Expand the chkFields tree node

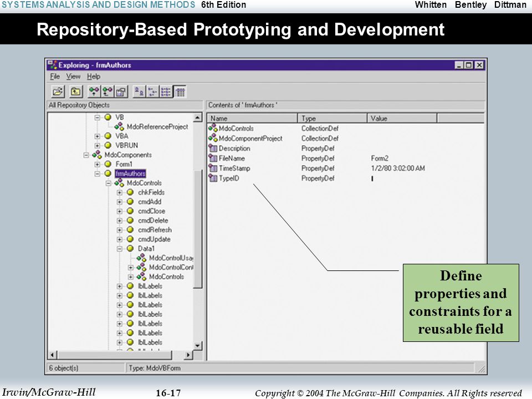coord(120,193)
